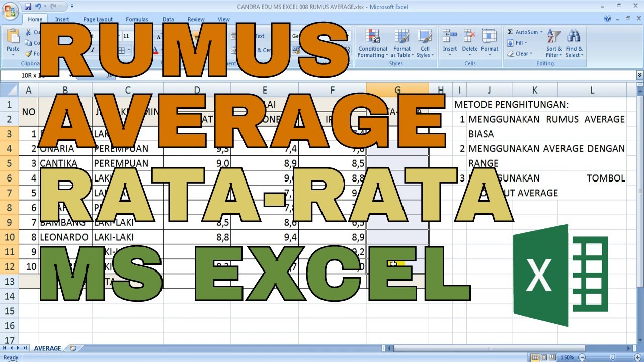This screenshot has width=644, height=362.
Task: Open the Formulas ribbon tab
Action: pyautogui.click(x=137, y=19)
